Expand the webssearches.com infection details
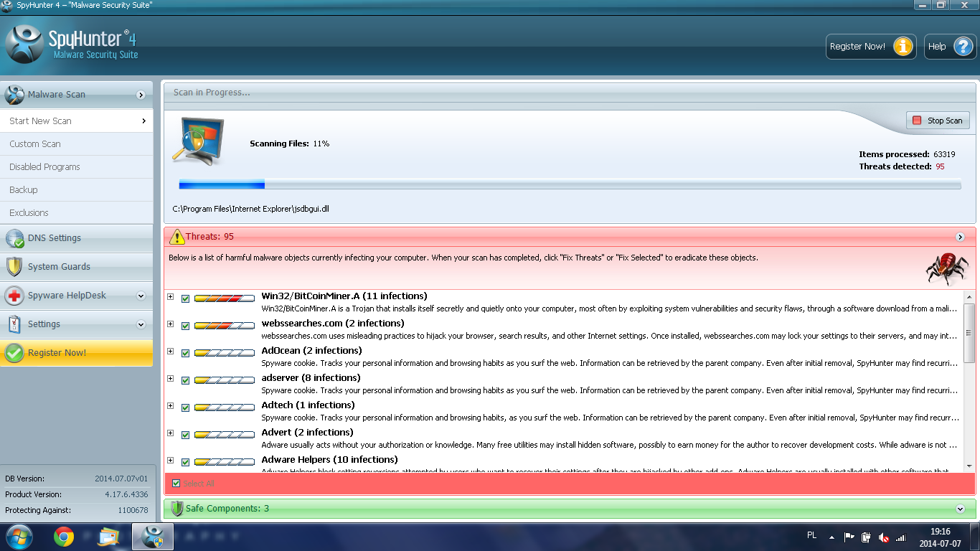This screenshot has height=551, width=980. tap(170, 324)
